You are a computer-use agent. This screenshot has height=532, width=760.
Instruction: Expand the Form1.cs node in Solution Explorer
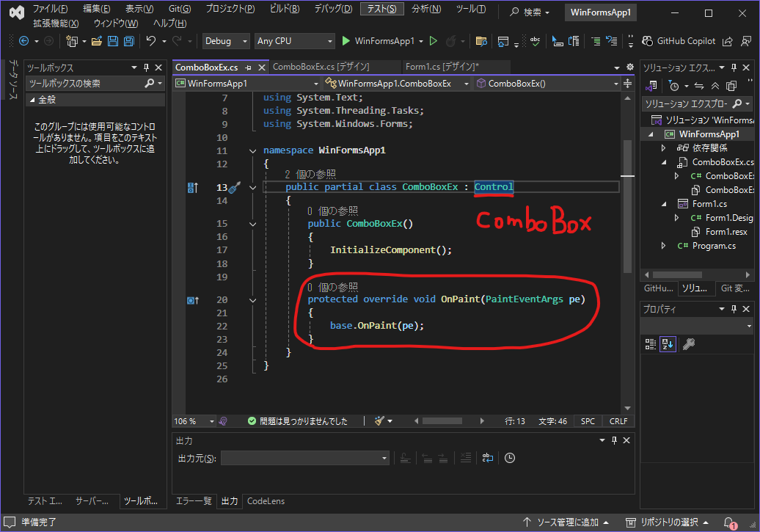tap(664, 204)
